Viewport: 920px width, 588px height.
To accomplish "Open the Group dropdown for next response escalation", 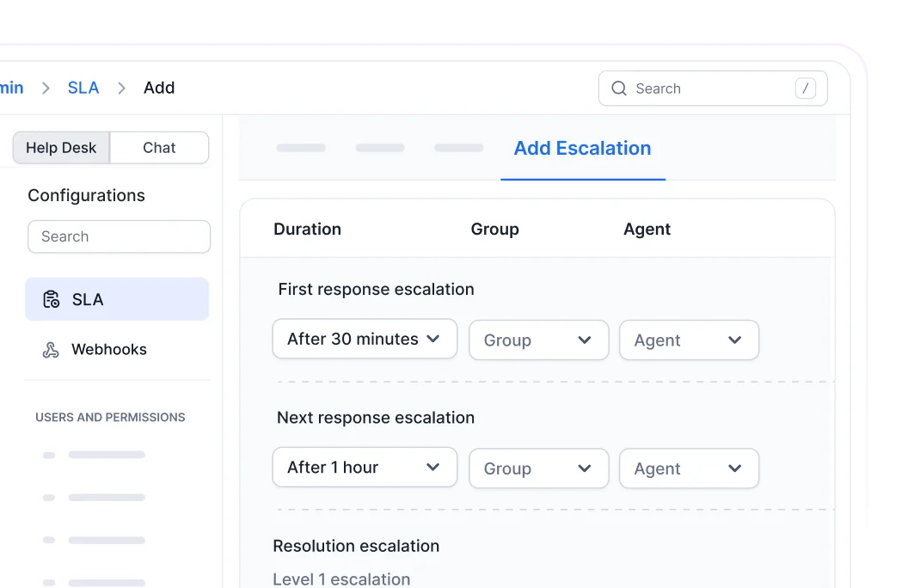I will [x=538, y=468].
